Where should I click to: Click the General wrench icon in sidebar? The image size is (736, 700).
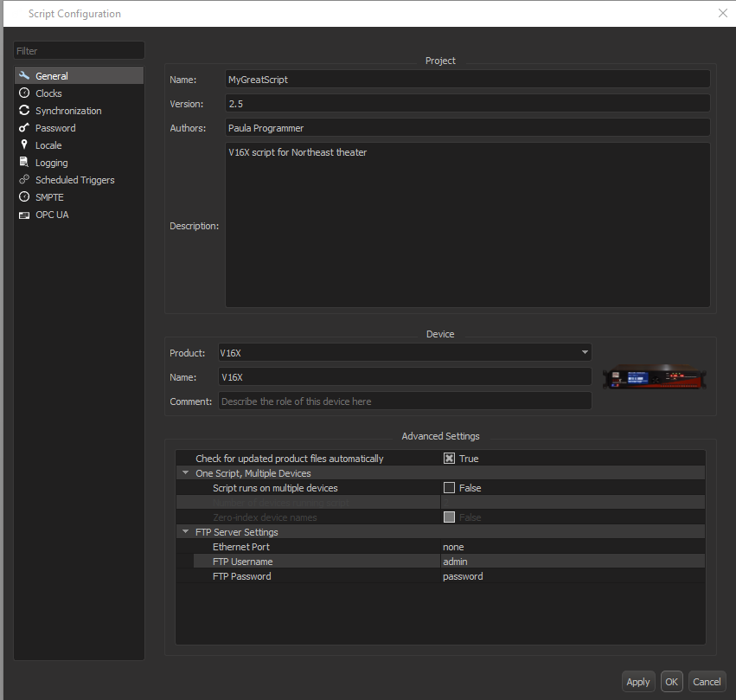coord(24,76)
